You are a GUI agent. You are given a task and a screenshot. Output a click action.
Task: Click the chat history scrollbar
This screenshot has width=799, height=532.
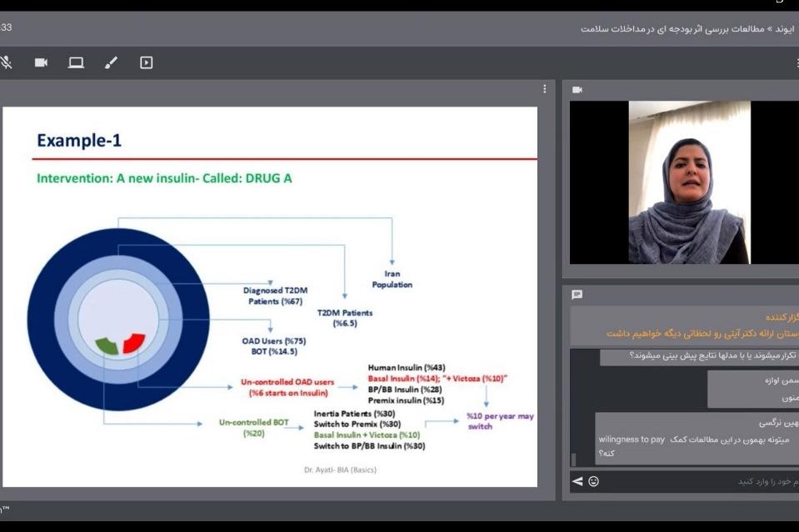pyautogui.click(x=573, y=459)
